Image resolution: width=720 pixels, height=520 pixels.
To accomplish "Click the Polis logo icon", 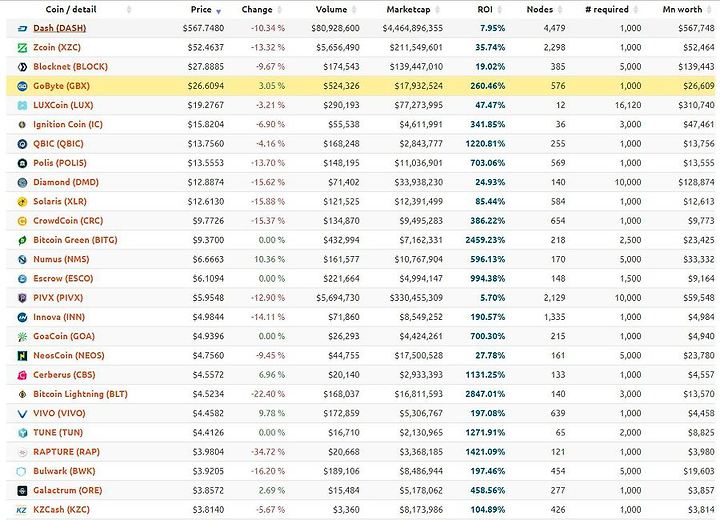I will [22, 164].
